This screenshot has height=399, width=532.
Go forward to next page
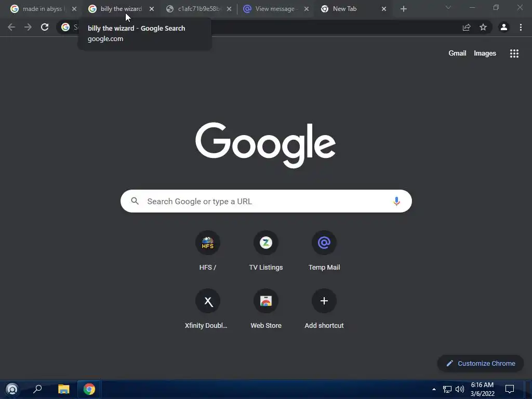tap(28, 27)
